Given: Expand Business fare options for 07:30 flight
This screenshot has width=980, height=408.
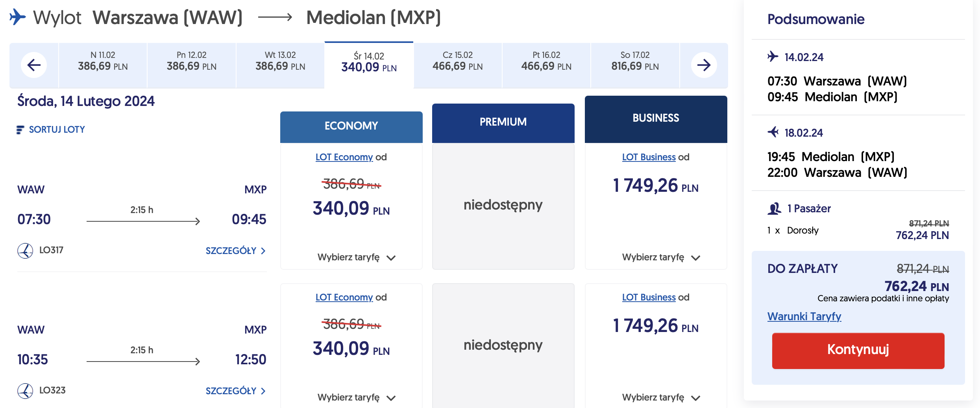Looking at the screenshot, I should (661, 258).
